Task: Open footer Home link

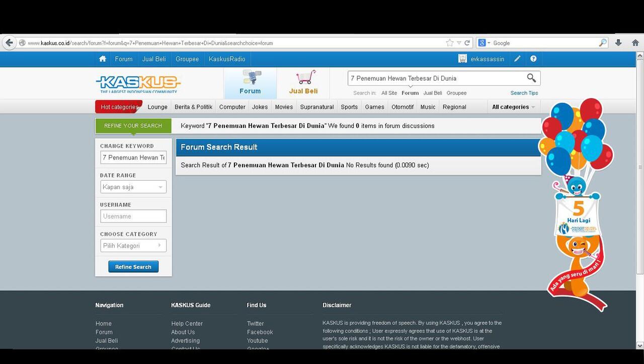Action: pos(104,324)
